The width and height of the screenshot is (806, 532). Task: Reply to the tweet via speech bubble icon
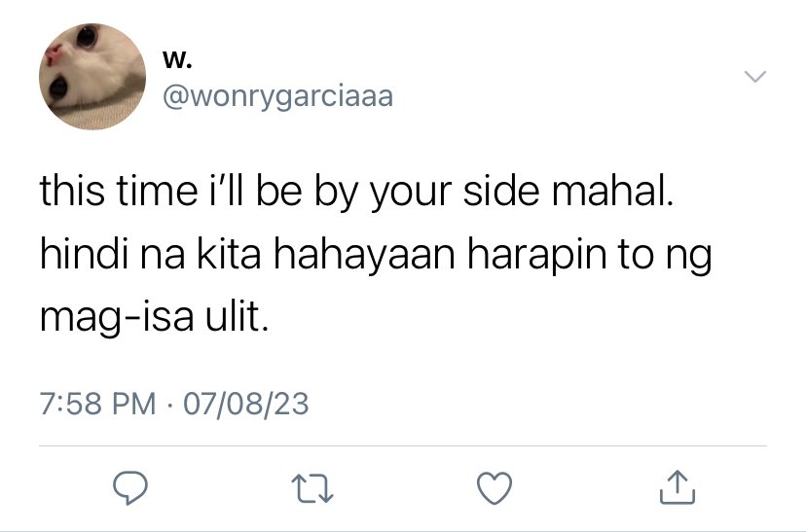[x=130, y=488]
